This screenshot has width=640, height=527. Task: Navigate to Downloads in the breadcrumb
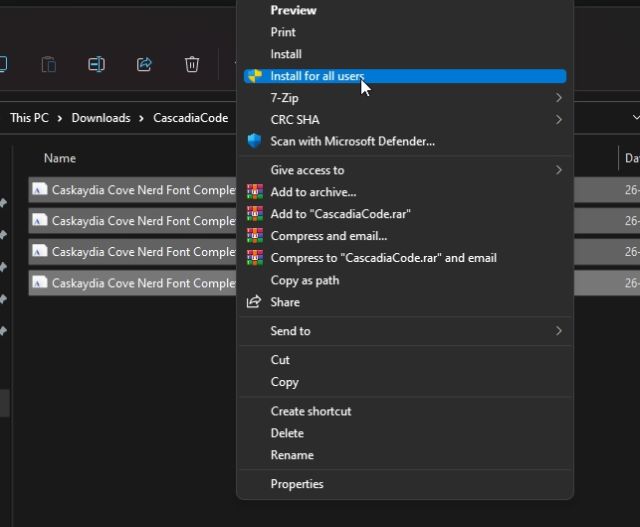tap(100, 118)
